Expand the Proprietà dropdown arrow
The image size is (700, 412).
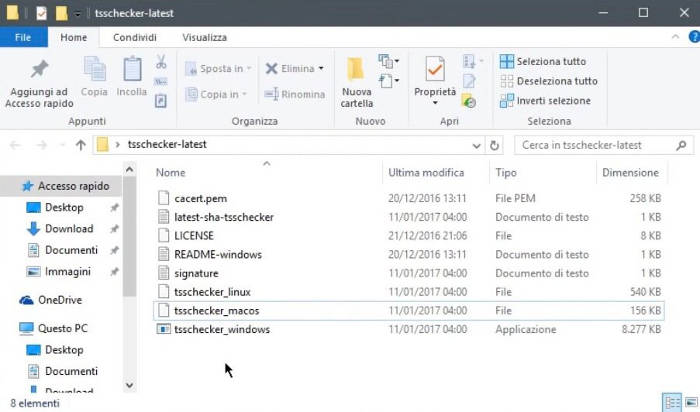coord(435,103)
